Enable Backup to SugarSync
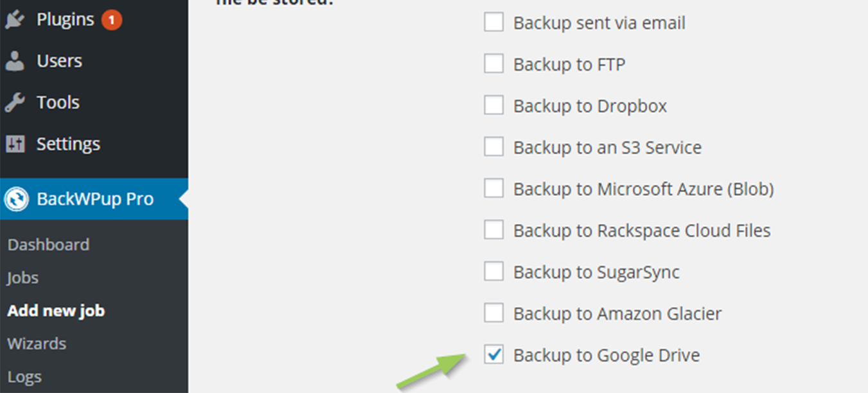The width and height of the screenshot is (868, 393). pyautogui.click(x=494, y=271)
